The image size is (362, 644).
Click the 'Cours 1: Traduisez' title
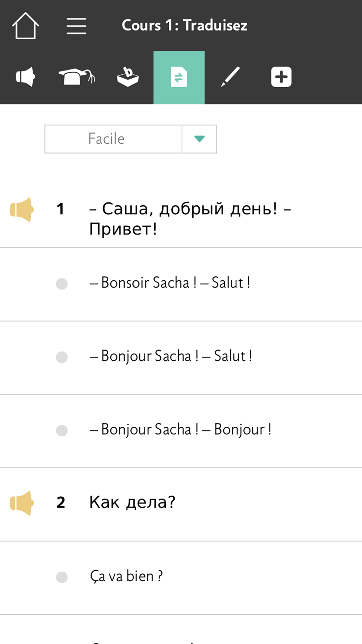click(185, 25)
